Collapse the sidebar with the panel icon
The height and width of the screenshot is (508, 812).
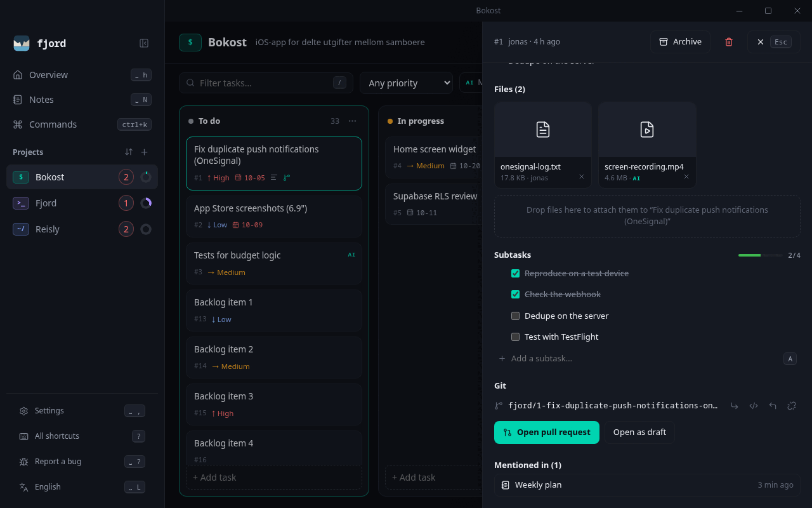(x=144, y=43)
